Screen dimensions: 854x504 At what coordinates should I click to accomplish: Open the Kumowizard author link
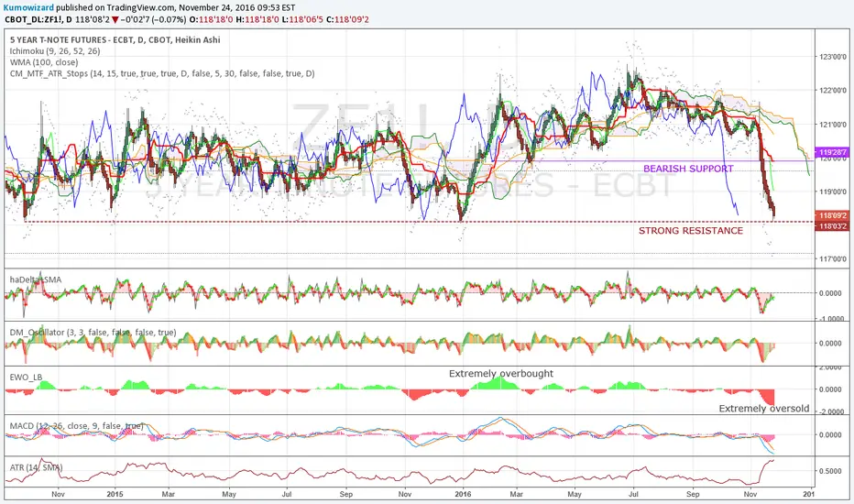28,7
